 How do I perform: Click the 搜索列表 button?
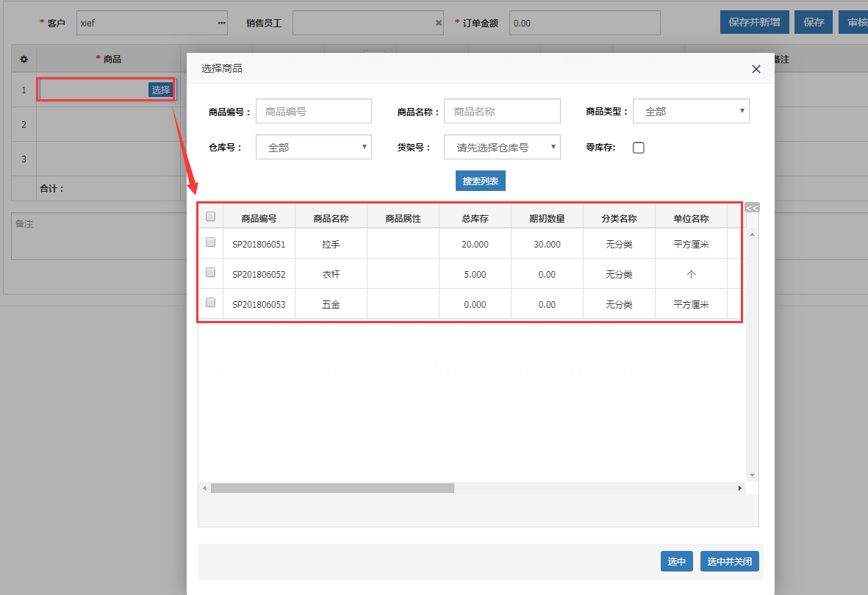pos(481,181)
